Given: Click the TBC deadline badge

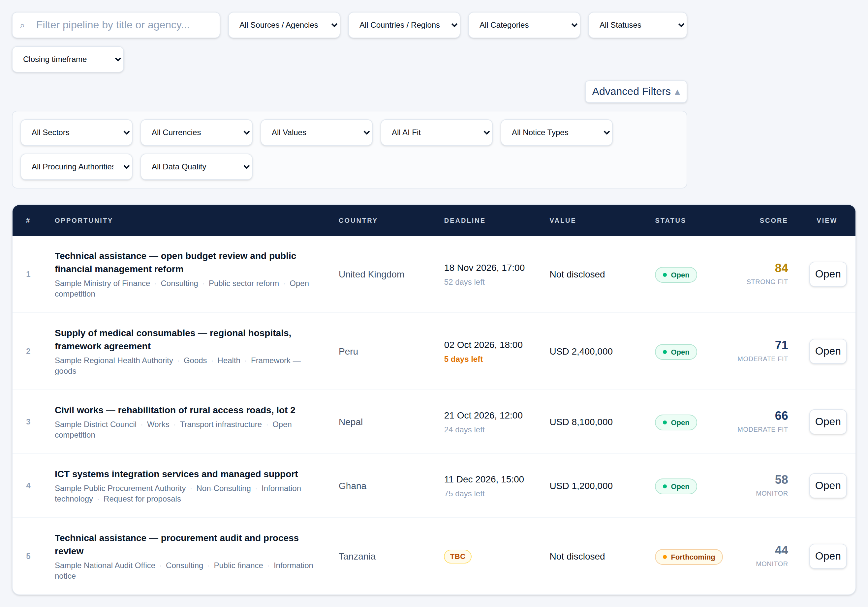Looking at the screenshot, I should point(457,556).
